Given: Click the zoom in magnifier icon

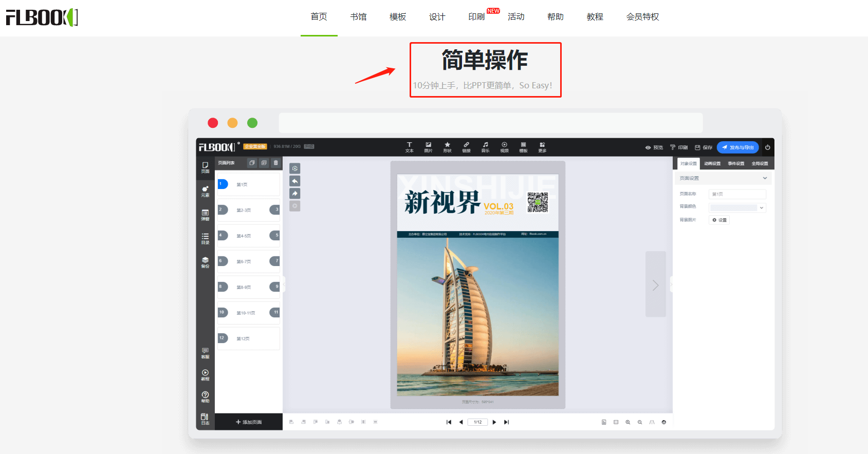Looking at the screenshot, I should tap(627, 422).
